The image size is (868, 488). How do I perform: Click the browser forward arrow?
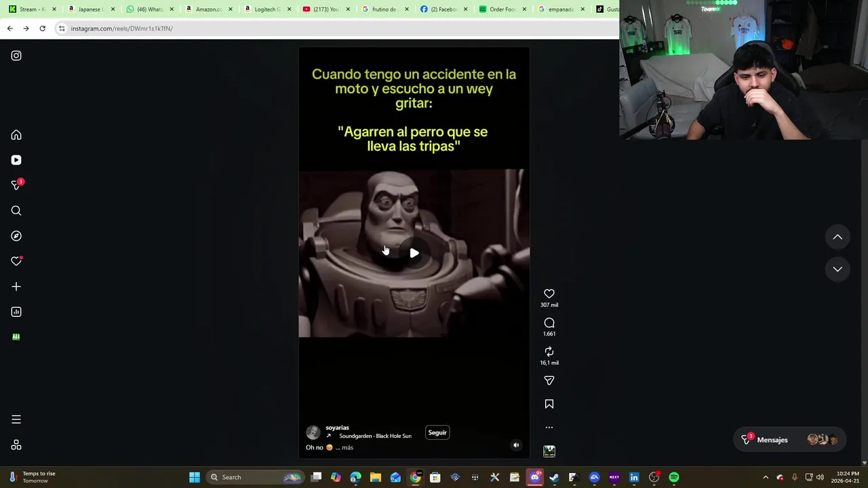26,28
